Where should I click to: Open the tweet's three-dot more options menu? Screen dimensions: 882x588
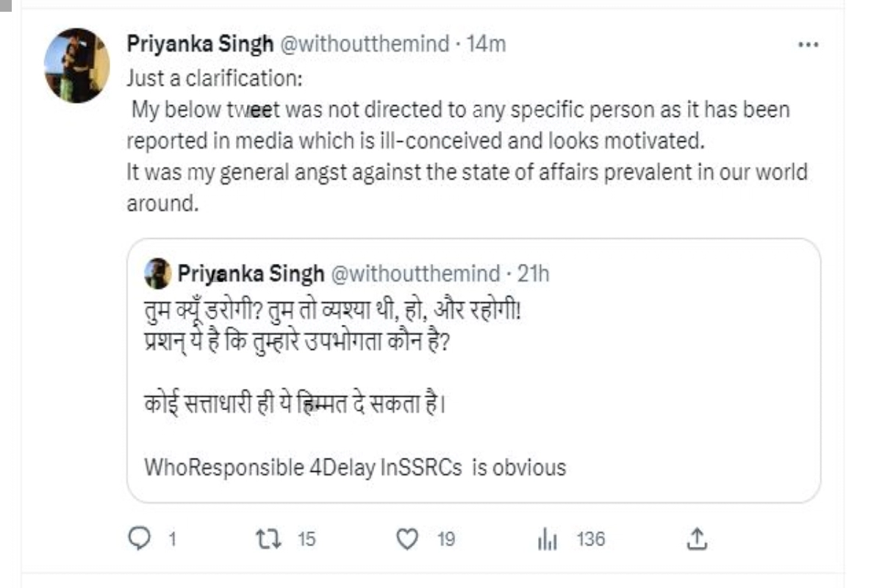[x=808, y=45]
